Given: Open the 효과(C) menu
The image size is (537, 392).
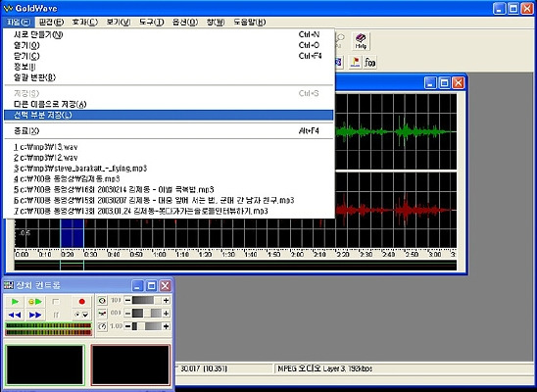Looking at the screenshot, I should [x=85, y=23].
